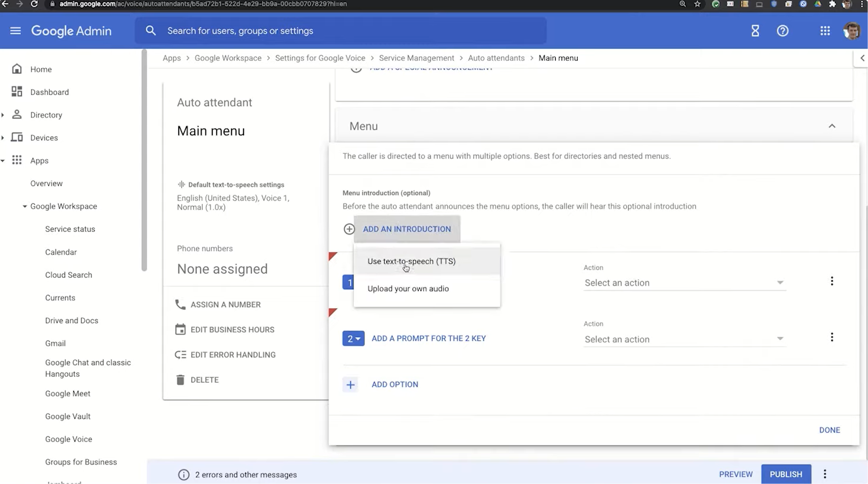Viewport: 868px width, 484px height.
Task: Choose Upload your own audio
Action: (x=427, y=289)
